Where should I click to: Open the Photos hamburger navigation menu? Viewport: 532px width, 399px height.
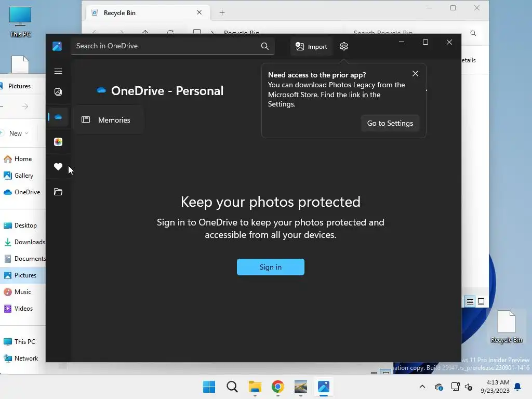coord(58,71)
